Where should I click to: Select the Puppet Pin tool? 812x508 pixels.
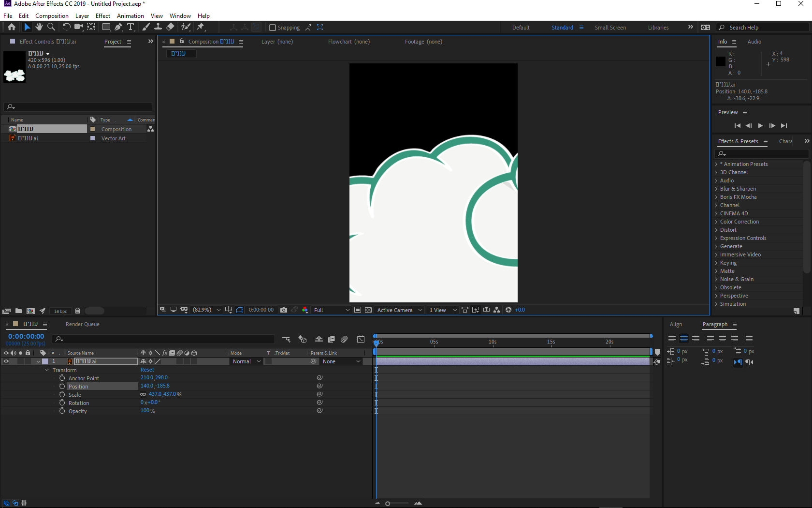(201, 27)
